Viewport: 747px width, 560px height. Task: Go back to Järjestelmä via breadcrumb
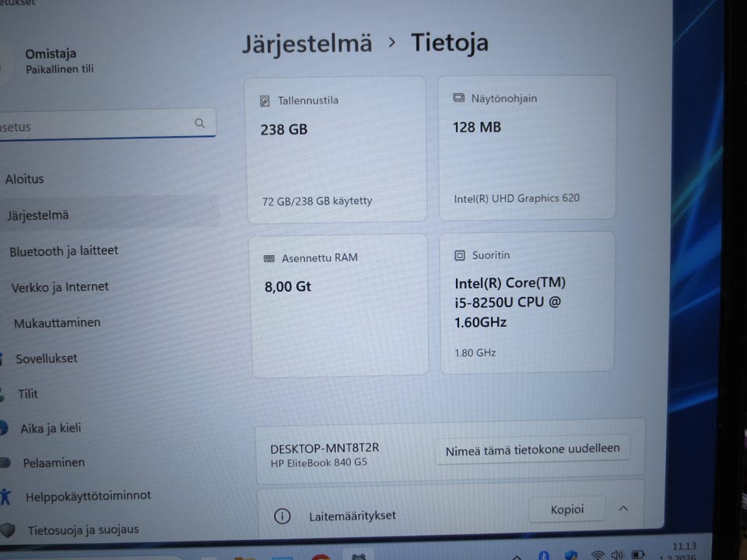click(x=307, y=44)
